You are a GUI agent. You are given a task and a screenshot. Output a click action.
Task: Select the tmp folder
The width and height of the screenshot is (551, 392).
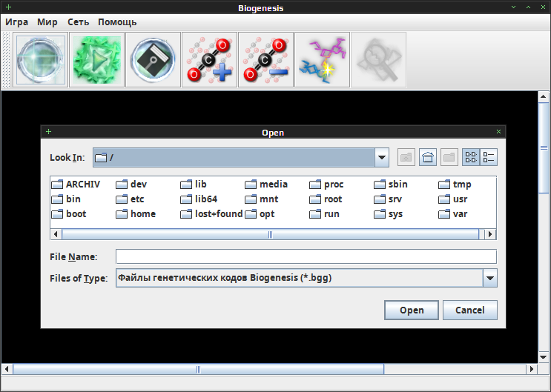click(455, 184)
